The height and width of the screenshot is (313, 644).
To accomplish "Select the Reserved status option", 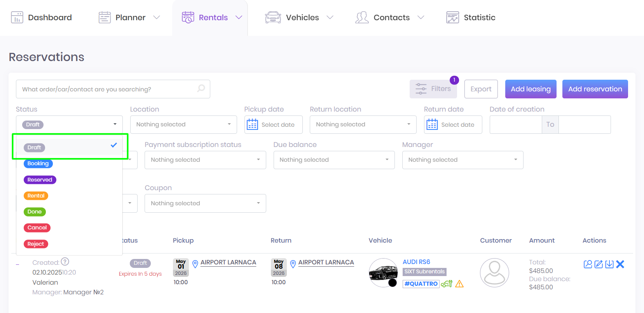I will coord(40,180).
